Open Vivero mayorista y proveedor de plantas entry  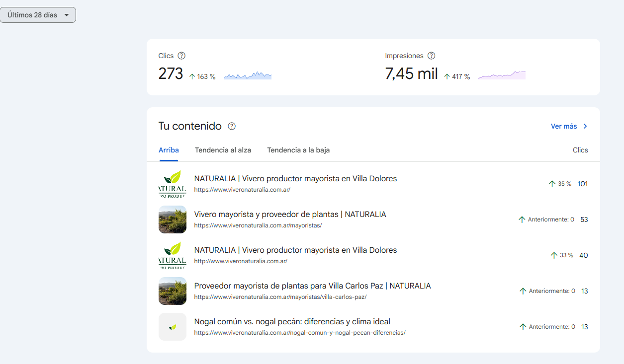point(290,215)
